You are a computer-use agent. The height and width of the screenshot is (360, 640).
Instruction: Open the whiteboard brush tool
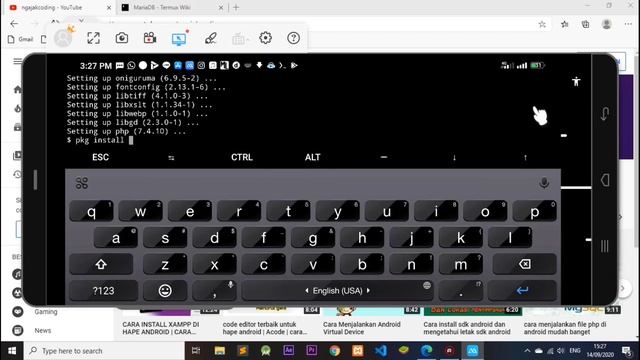[211, 38]
